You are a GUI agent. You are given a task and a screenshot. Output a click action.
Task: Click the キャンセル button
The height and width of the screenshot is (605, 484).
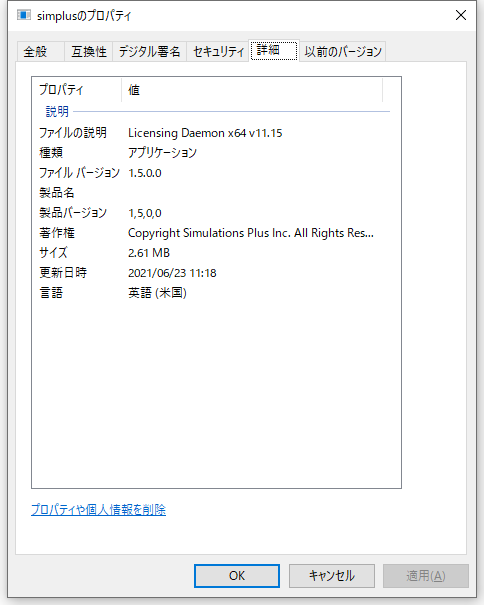point(332,576)
